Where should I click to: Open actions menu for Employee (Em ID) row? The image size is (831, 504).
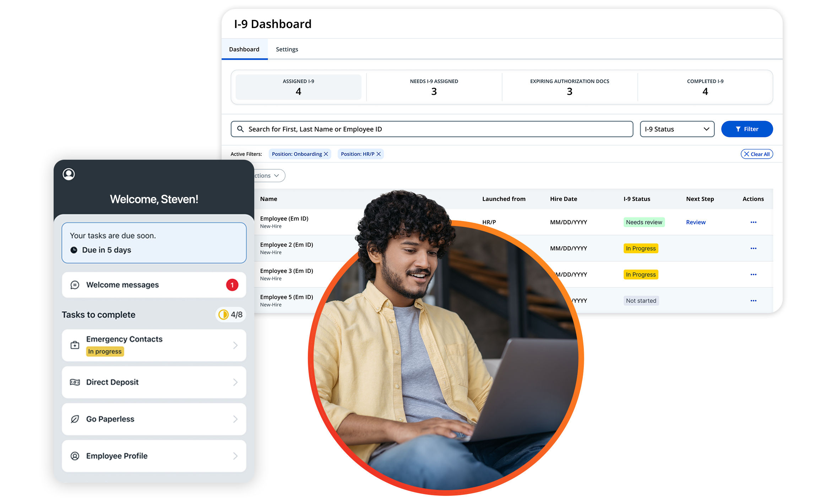[753, 222]
